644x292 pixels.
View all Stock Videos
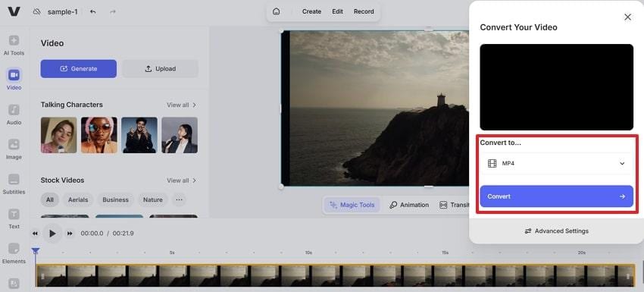coord(182,181)
